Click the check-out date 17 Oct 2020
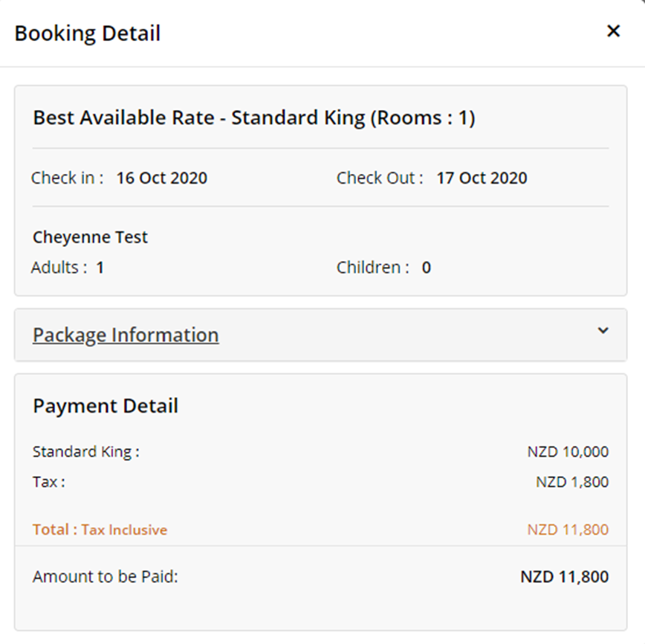This screenshot has width=645, height=644. click(x=482, y=178)
